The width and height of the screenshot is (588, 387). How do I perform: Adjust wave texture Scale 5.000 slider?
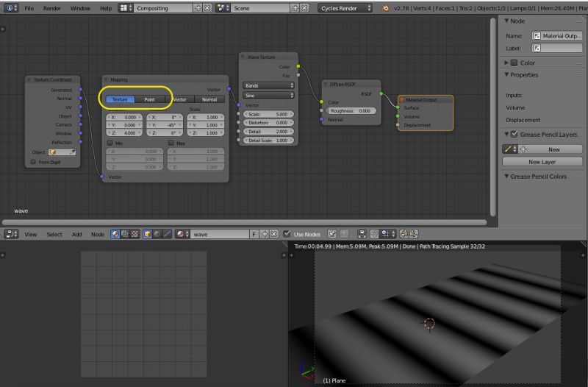click(268, 114)
